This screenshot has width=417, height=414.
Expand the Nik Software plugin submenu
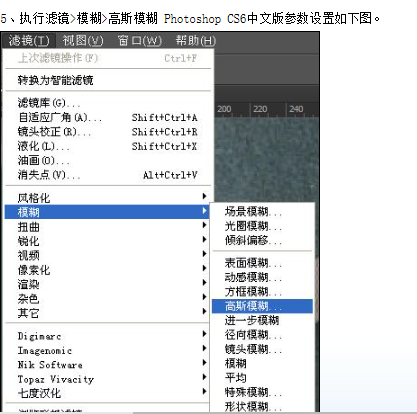107,364
